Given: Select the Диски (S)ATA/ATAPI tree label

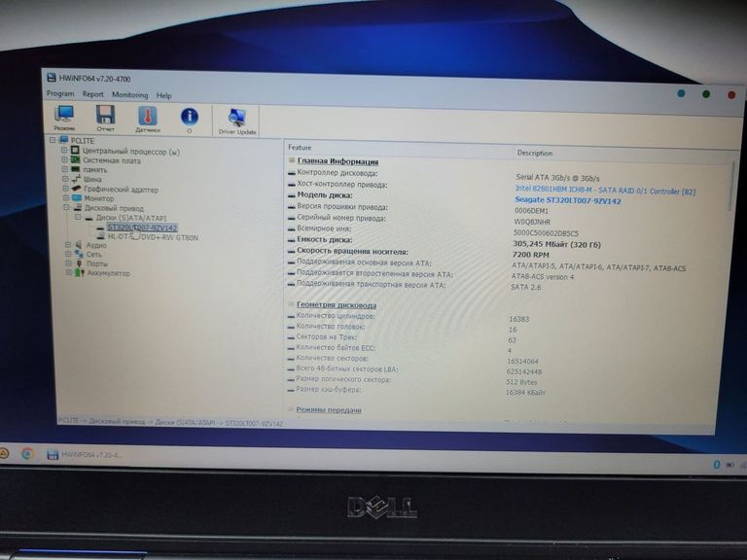Looking at the screenshot, I should pos(131,218).
